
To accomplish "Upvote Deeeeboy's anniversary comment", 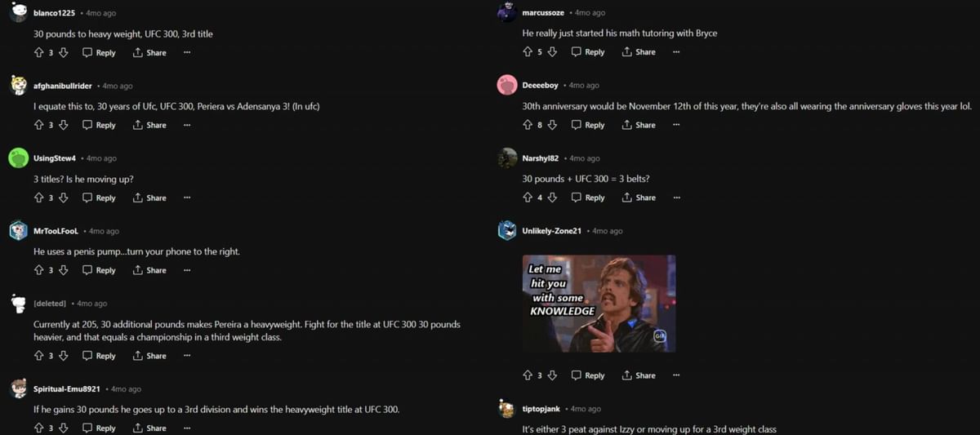I will [x=528, y=125].
